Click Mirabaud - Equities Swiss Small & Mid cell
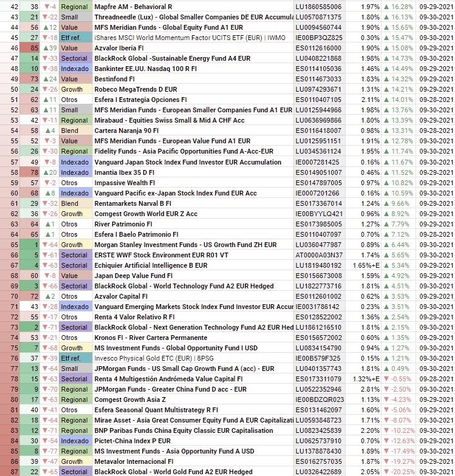The image size is (455, 476). 193,120
